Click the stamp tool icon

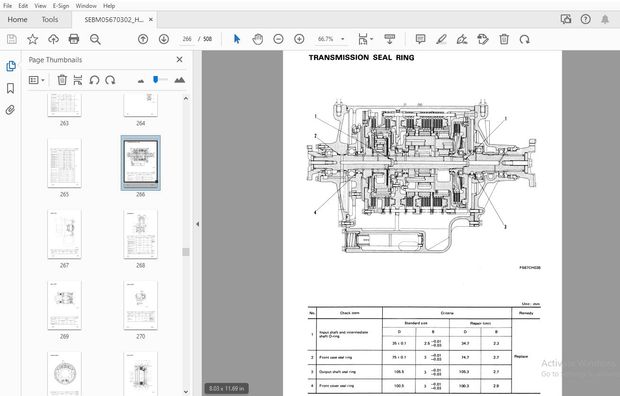pos(483,39)
